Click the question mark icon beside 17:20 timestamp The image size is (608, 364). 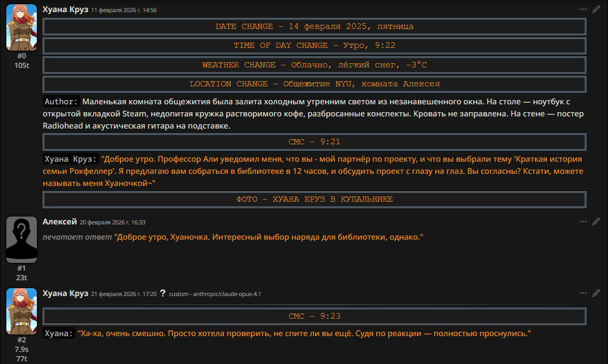click(163, 293)
